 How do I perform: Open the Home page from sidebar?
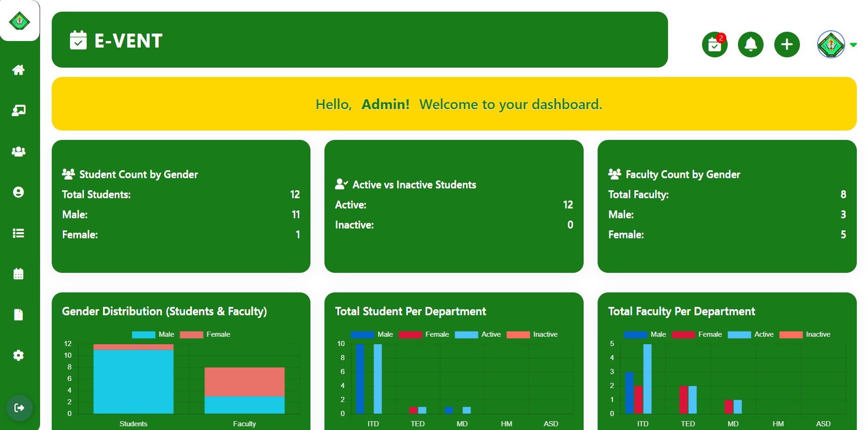19,70
